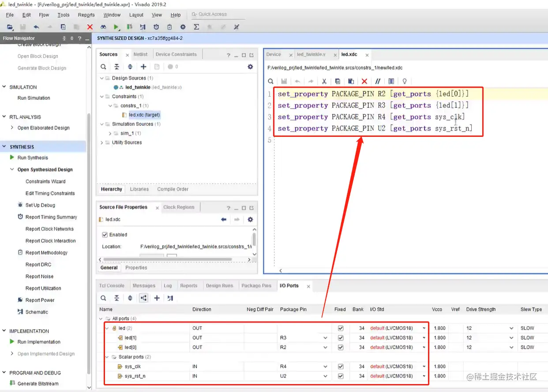The width and height of the screenshot is (548, 392).
Task: Click the binoculars Find icon in toolbar
Action: 103,27
